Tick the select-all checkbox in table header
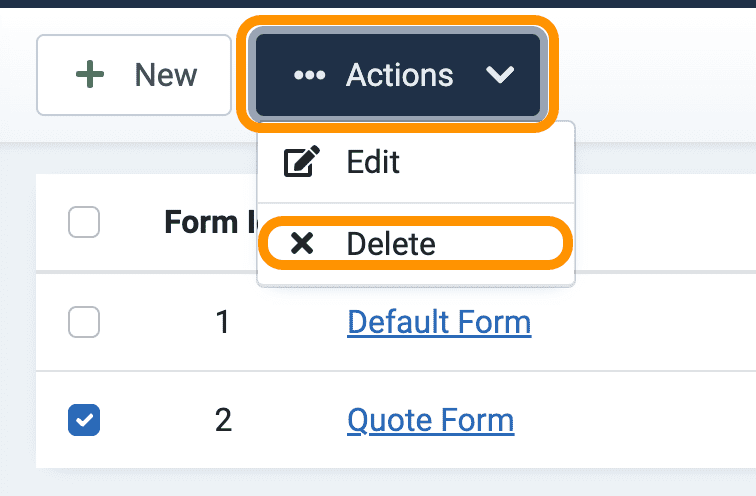 [x=84, y=222]
